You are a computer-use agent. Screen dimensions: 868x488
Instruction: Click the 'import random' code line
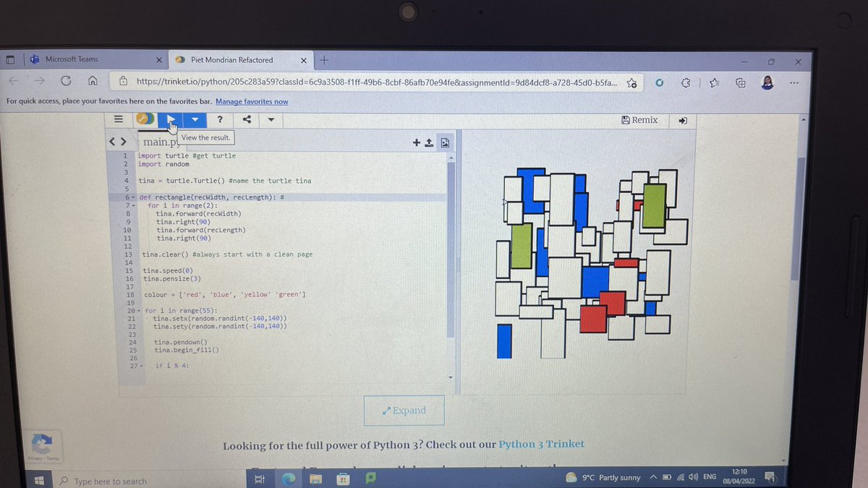[163, 164]
